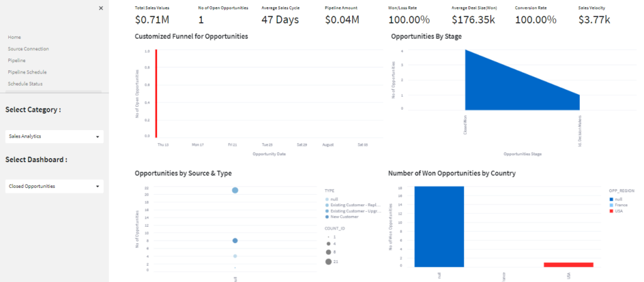644x282 pixels.
Task: Expand the Sales Analytics category dropdown
Action: click(53, 136)
